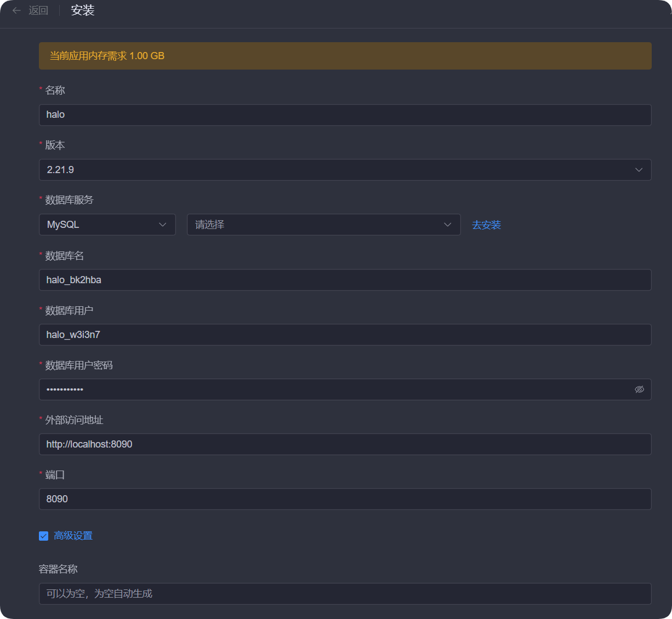The width and height of the screenshot is (672, 619).
Task: Click the empty 容器名称 container name field
Action: pos(345,593)
